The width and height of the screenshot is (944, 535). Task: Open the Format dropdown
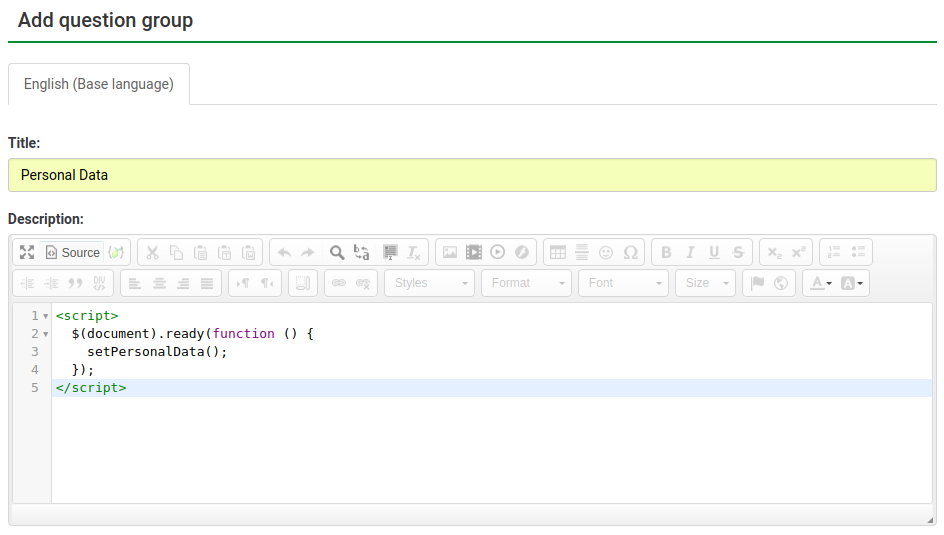527,283
